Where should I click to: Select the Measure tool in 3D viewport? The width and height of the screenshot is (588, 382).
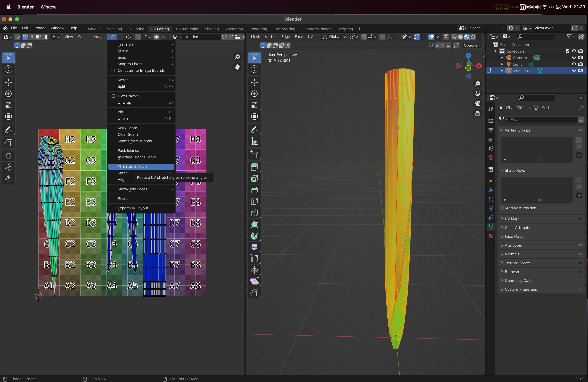coord(254,141)
